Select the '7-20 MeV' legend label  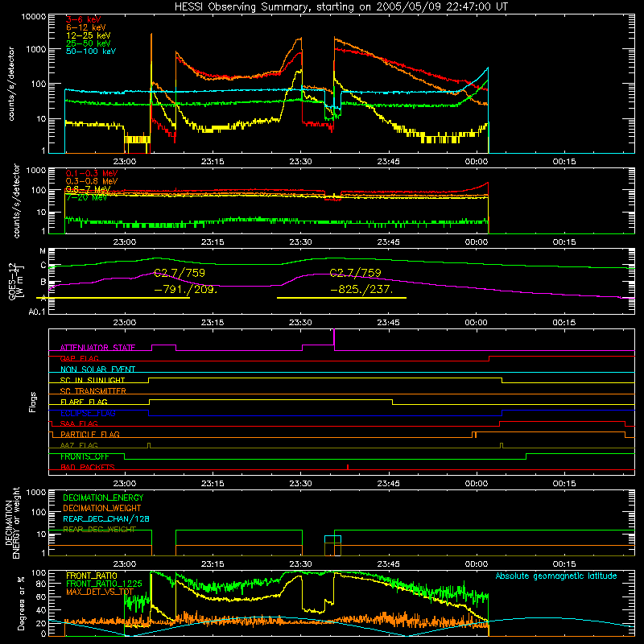coord(86,197)
